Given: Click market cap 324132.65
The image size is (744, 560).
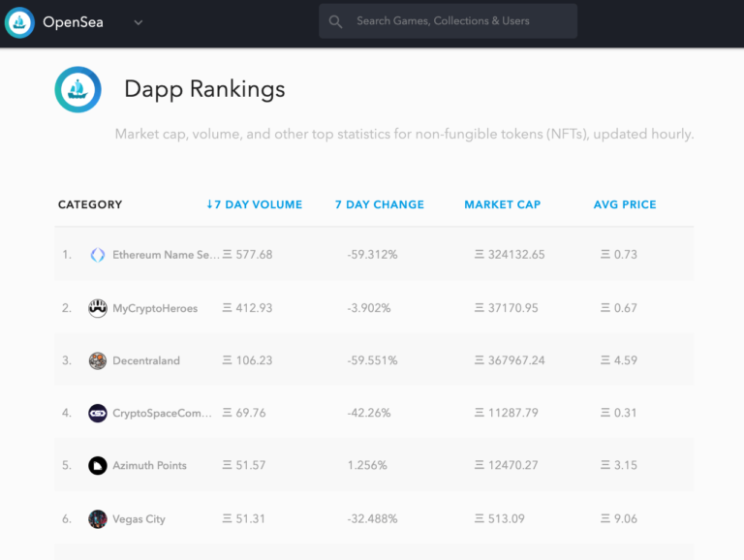Looking at the screenshot, I should [x=511, y=255].
